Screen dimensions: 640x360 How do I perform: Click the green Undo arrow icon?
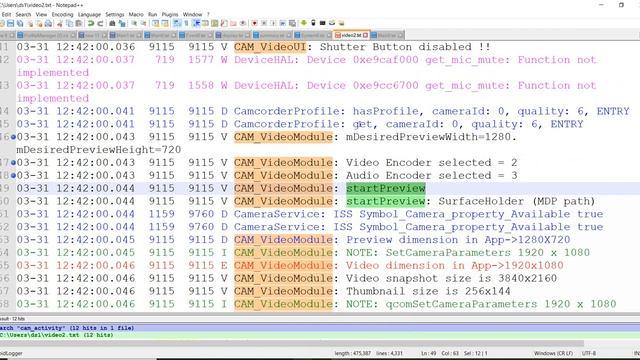91,23
